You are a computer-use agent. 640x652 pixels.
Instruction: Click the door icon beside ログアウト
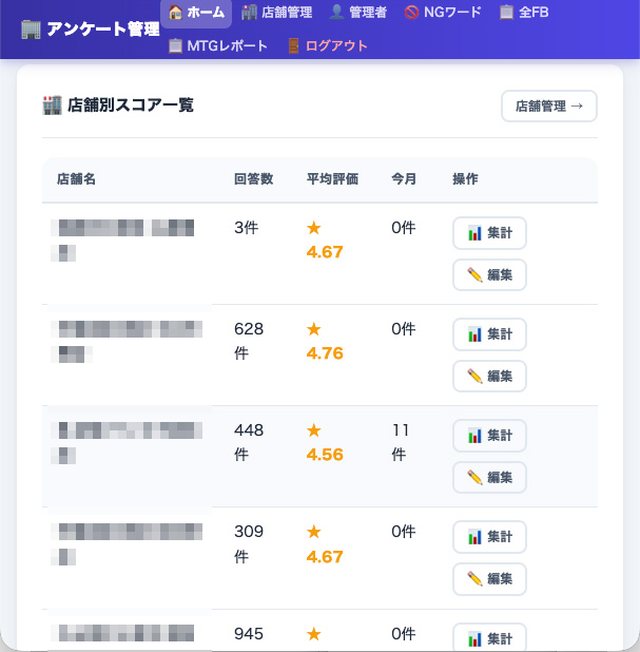point(294,46)
